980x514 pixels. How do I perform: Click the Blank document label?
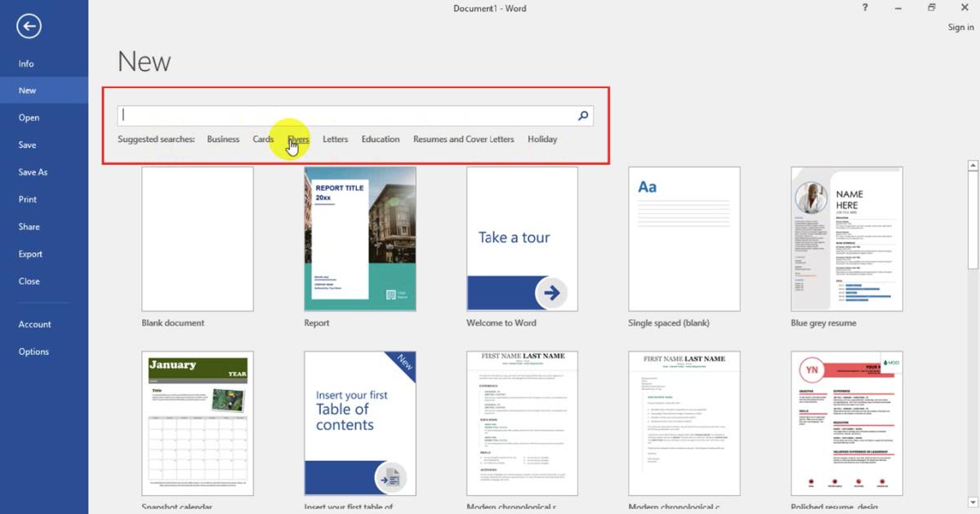pyautogui.click(x=173, y=323)
